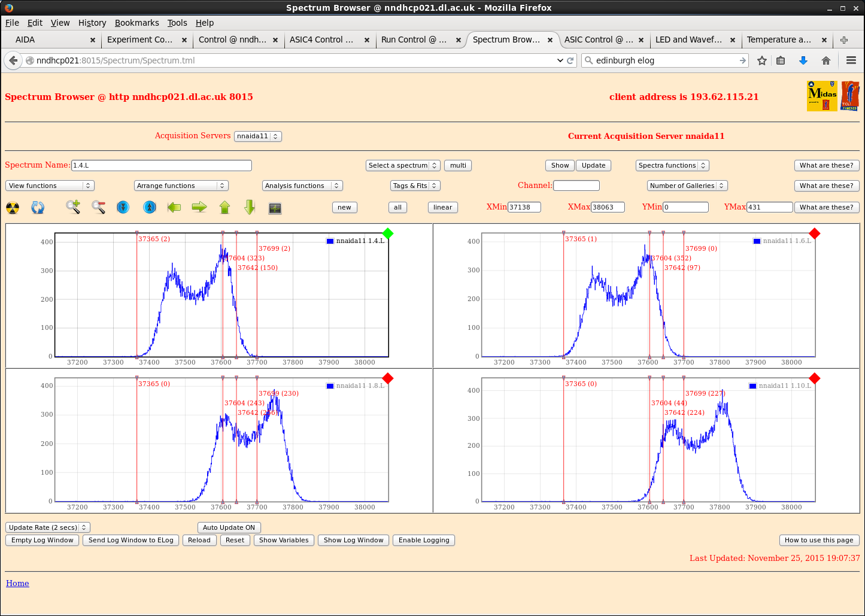Click the blue double down-arrow icon

click(123, 207)
